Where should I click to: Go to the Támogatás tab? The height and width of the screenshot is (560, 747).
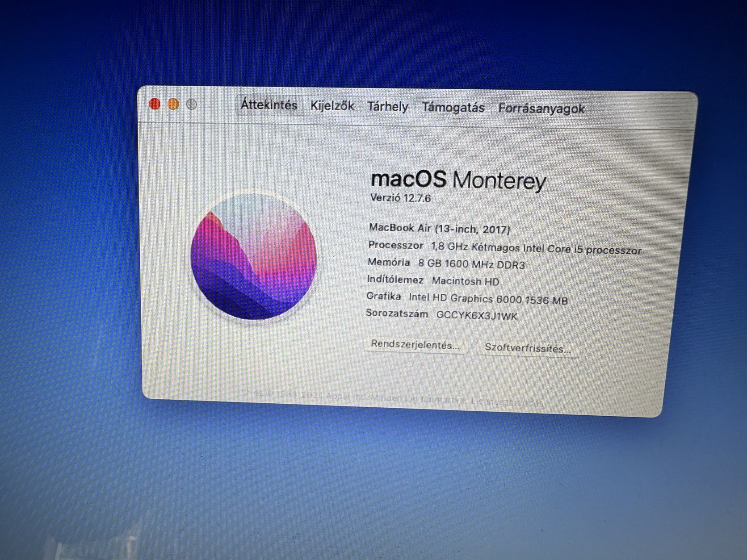tap(453, 108)
